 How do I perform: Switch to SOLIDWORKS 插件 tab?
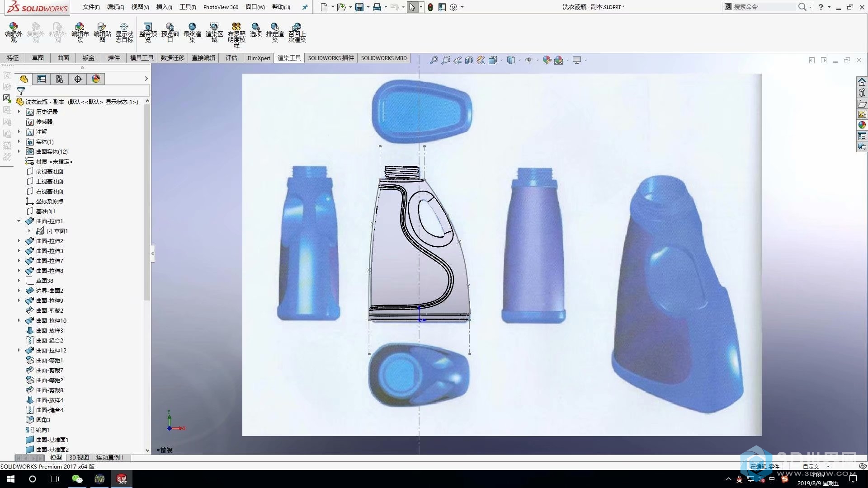[331, 58]
